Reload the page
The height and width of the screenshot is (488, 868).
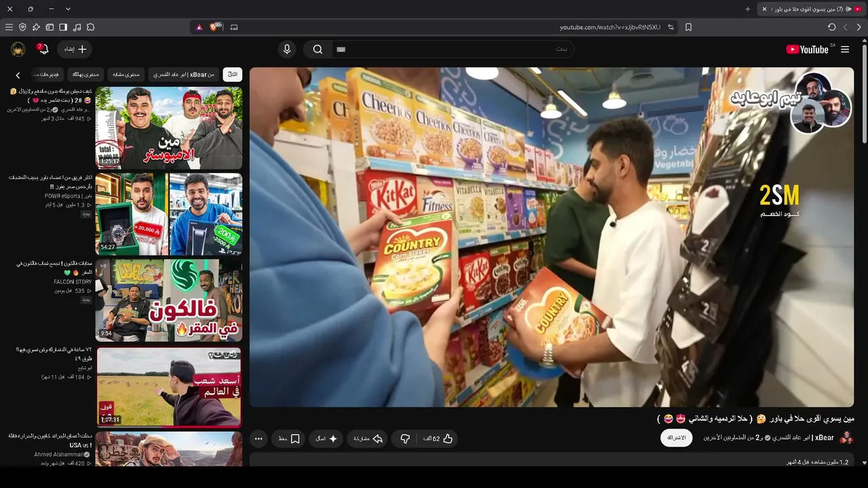832,27
